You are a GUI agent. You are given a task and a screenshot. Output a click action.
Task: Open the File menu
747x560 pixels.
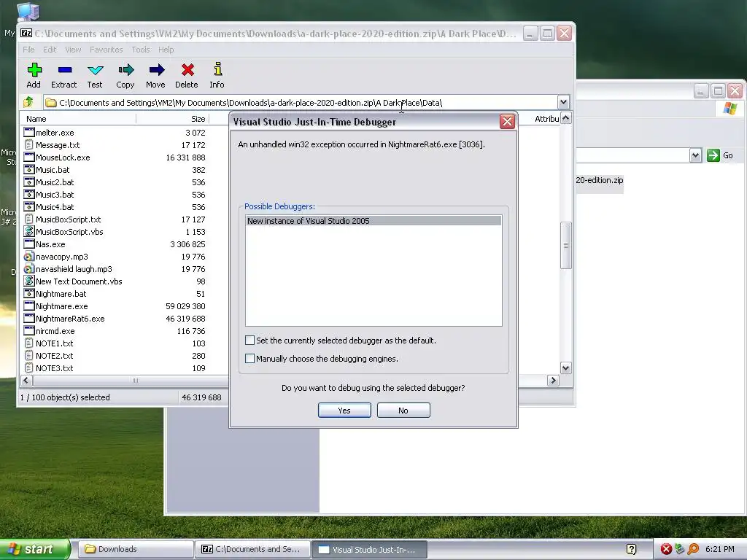pyautogui.click(x=28, y=50)
